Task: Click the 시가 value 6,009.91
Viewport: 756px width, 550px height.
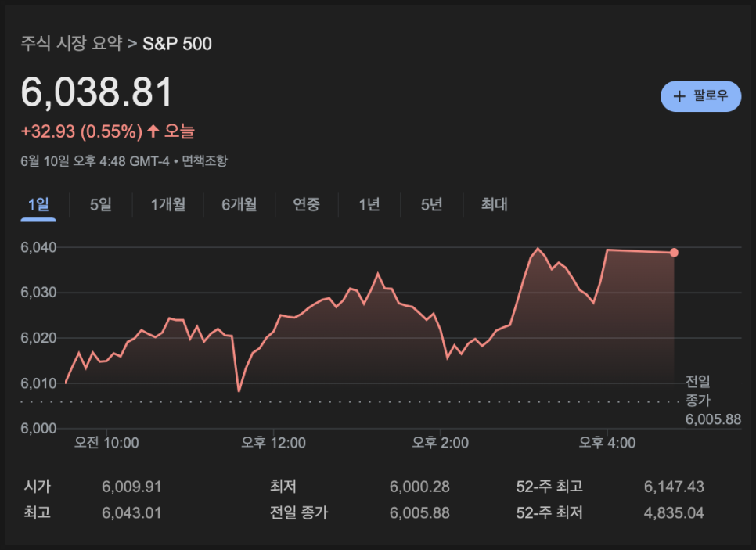Action: coord(131,487)
